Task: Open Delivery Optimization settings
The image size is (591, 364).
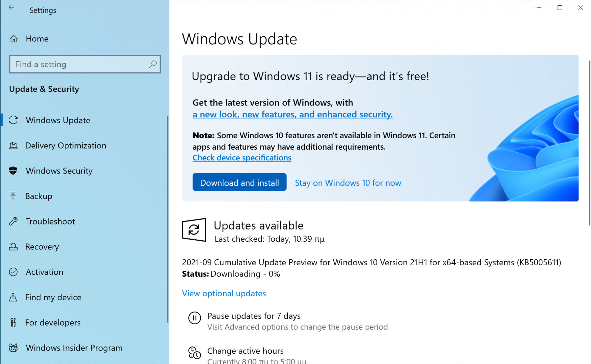Action: point(66,146)
